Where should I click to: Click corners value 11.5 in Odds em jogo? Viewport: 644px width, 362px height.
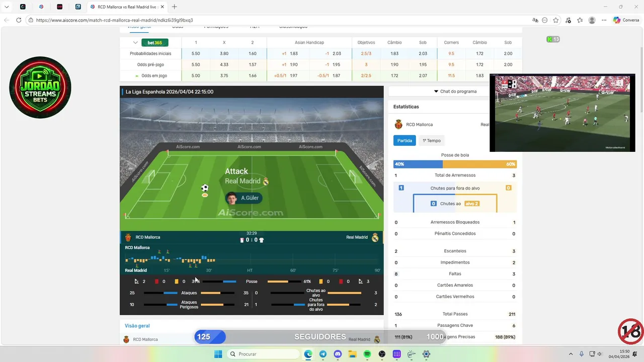click(x=451, y=76)
